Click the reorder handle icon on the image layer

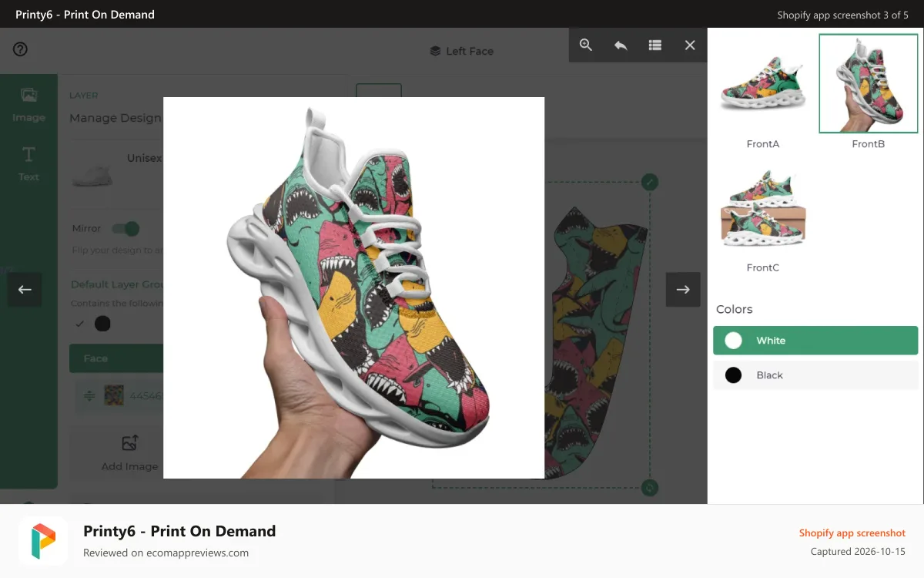pos(89,395)
